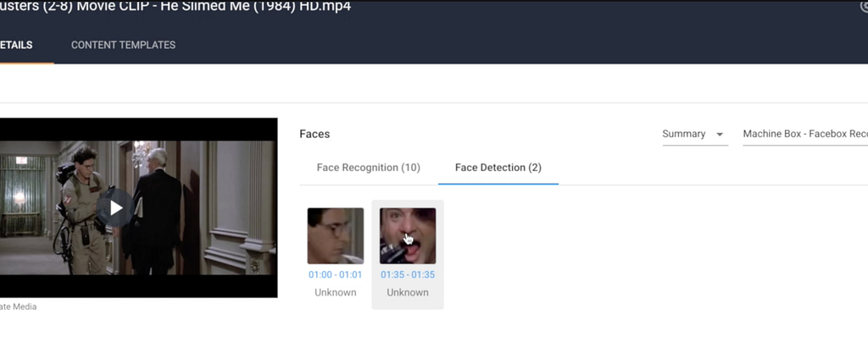Screen dimensions: 868x354
Task: Switch to the DETAILS tab
Action: pyautogui.click(x=17, y=46)
